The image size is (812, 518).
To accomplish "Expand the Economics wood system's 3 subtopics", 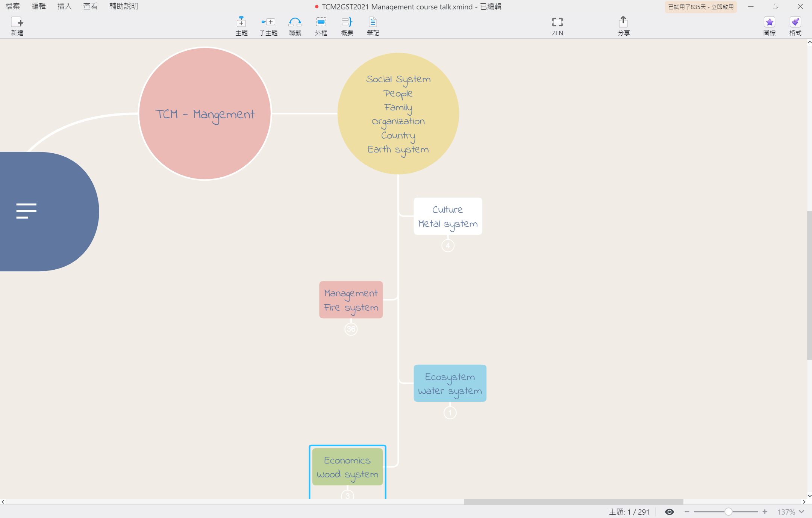I will click(347, 496).
